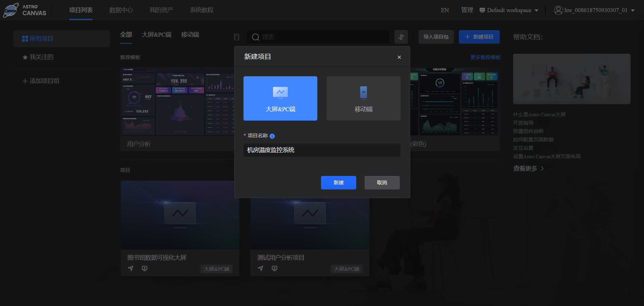Screen dimensions: 644x306
Task: Click the list view icon left of search bar
Action: click(x=236, y=37)
